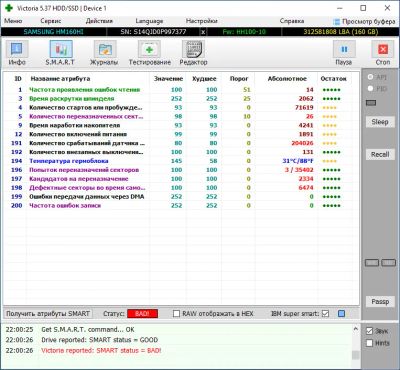The height and width of the screenshot is (370, 400).
Task: Toggle the IBM super smart checkbox
Action: pos(326,314)
